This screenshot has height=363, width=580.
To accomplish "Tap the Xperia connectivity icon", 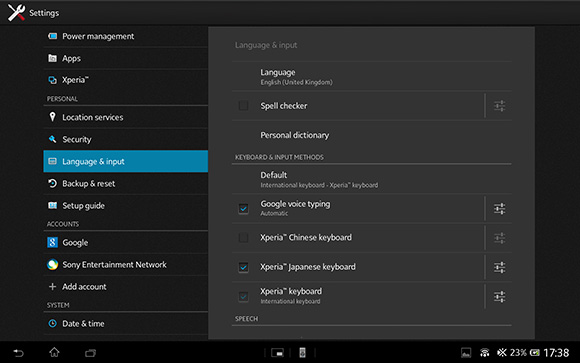I will [53, 80].
